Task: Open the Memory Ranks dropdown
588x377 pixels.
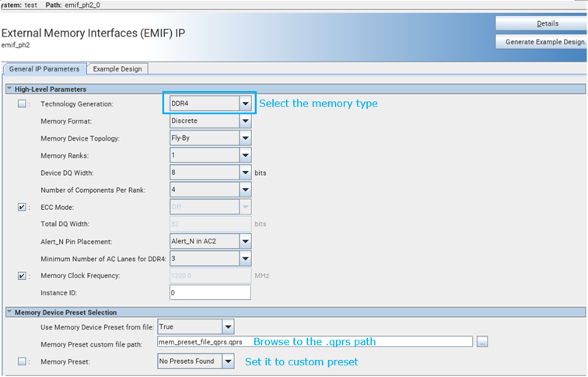Action: click(x=210, y=155)
